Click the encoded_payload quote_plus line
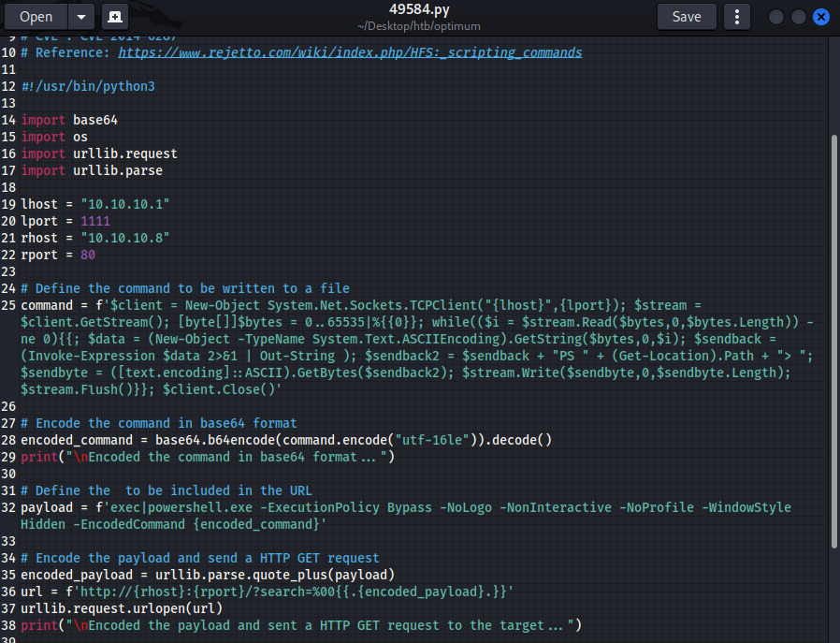Image resolution: width=840 pixels, height=643 pixels. (x=208, y=575)
